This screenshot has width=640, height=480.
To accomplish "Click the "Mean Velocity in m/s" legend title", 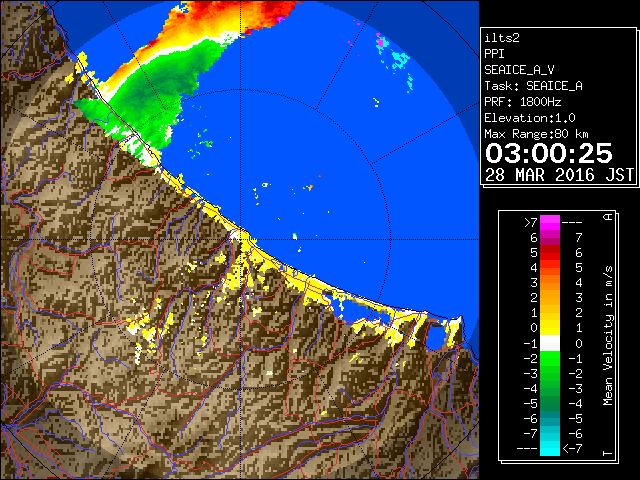I will 608,336.
